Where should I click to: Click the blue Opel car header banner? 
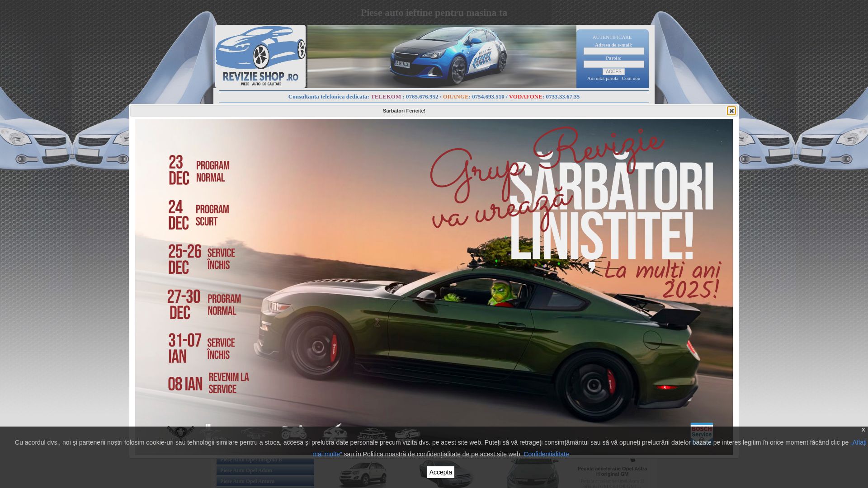[x=442, y=56]
